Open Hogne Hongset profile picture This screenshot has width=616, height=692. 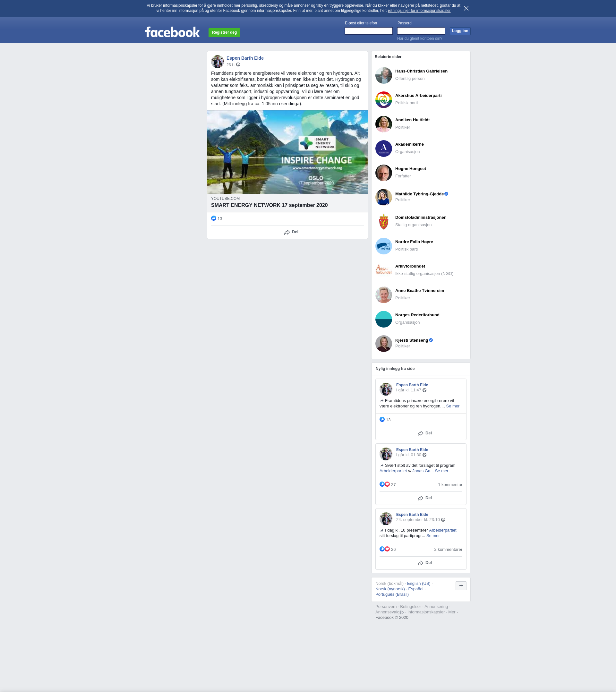tap(383, 173)
